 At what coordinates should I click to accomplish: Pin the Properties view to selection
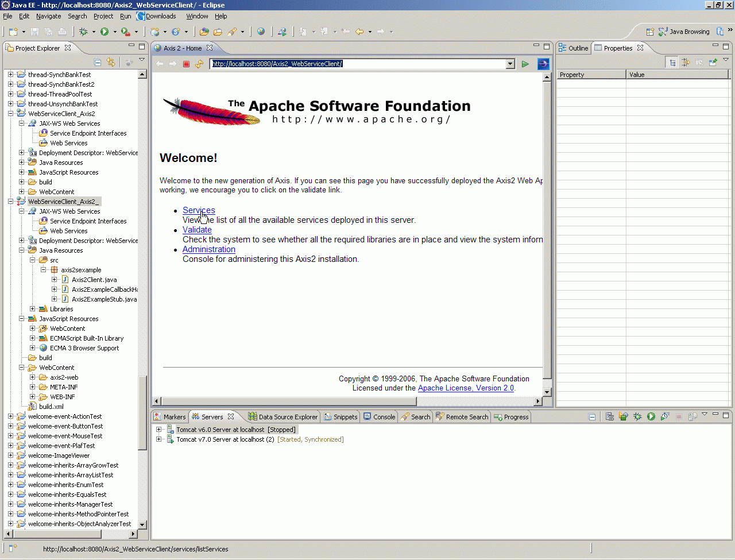tap(713, 63)
